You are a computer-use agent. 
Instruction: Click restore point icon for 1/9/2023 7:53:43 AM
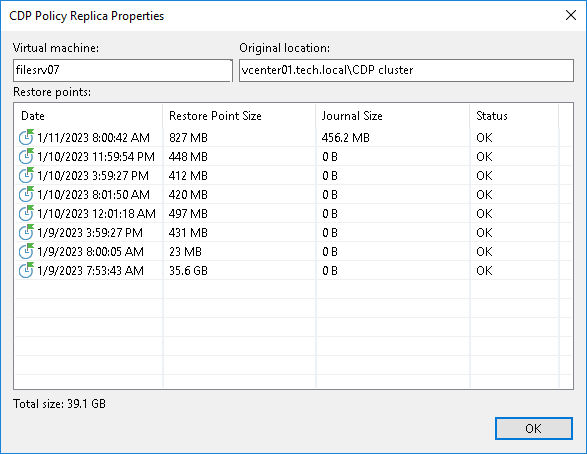coord(26,271)
